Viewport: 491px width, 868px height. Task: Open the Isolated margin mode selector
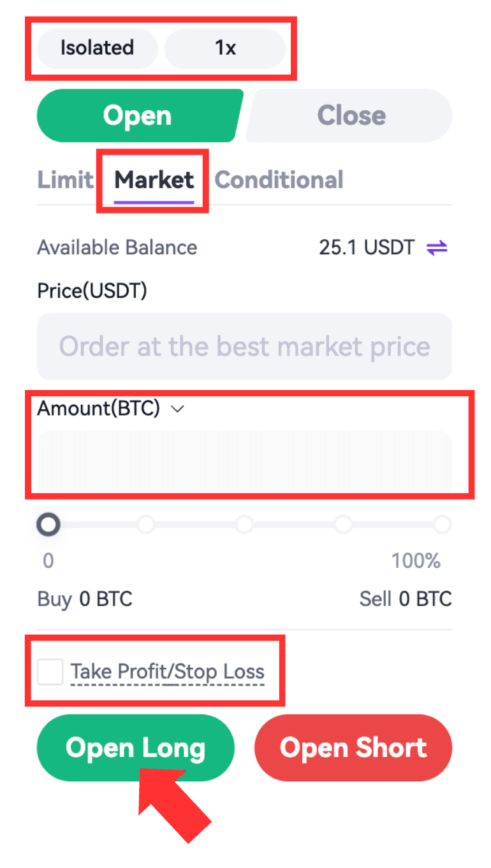[x=97, y=48]
